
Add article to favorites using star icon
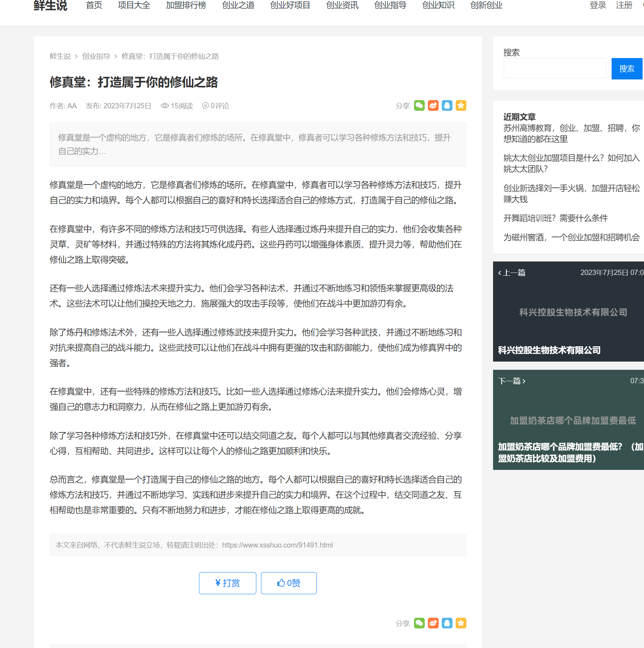pyautogui.click(x=461, y=105)
